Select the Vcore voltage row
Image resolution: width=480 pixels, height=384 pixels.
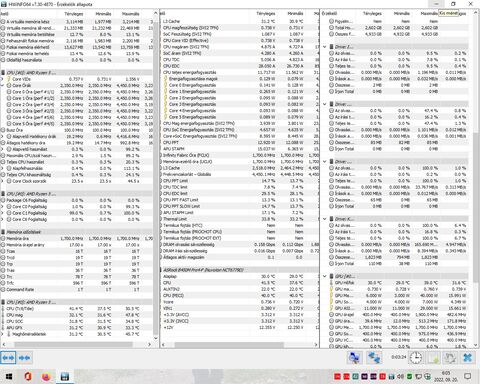239,302
